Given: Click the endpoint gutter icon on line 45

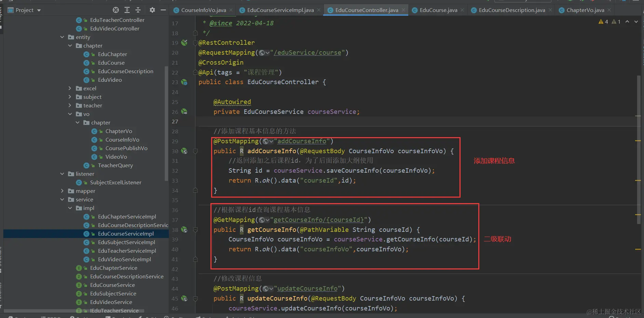Looking at the screenshot, I should [184, 299].
